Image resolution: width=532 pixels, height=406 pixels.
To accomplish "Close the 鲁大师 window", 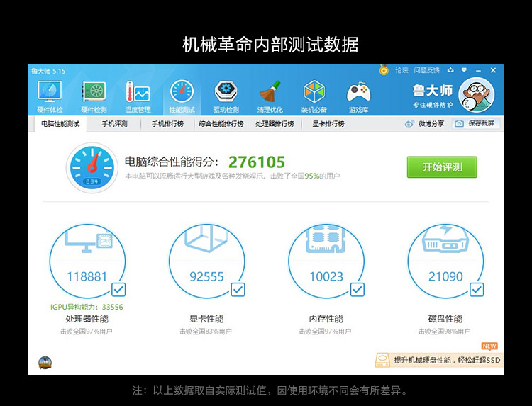I will [x=493, y=70].
